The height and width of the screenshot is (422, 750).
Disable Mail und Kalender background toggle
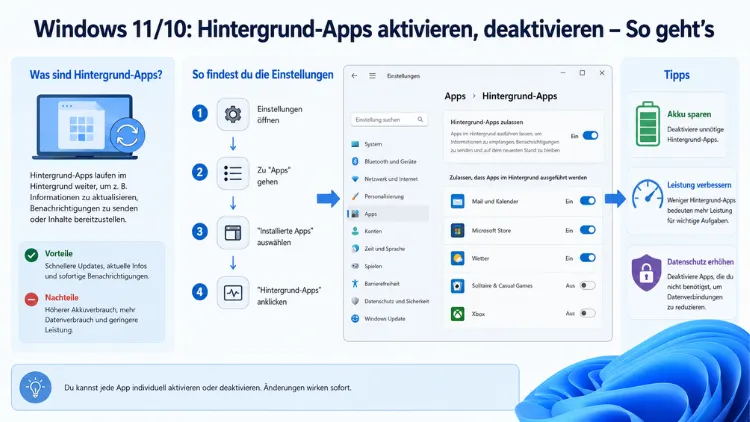tap(587, 201)
